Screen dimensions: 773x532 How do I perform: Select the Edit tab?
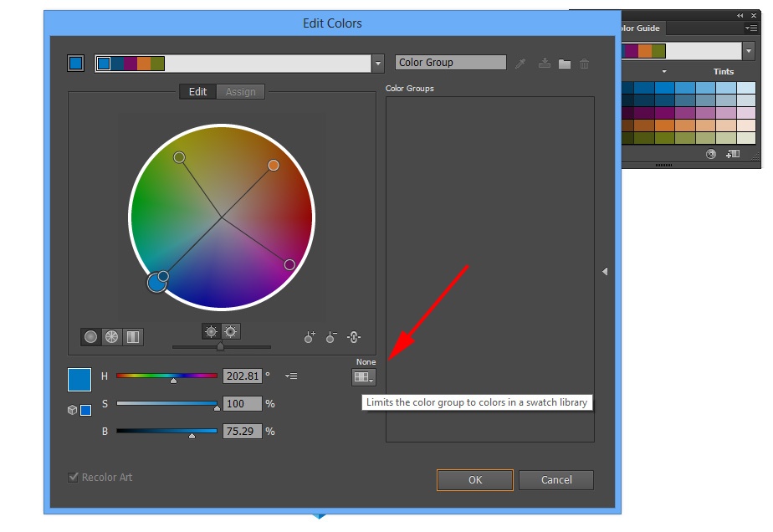pyautogui.click(x=197, y=92)
